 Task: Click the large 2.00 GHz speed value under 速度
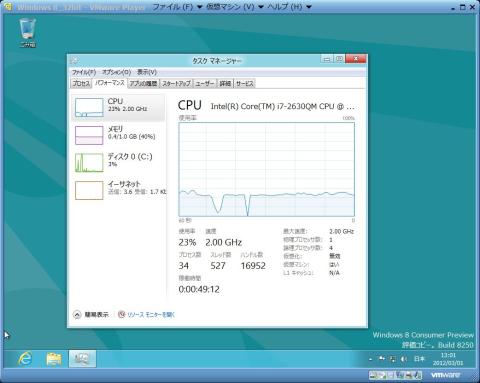224,242
